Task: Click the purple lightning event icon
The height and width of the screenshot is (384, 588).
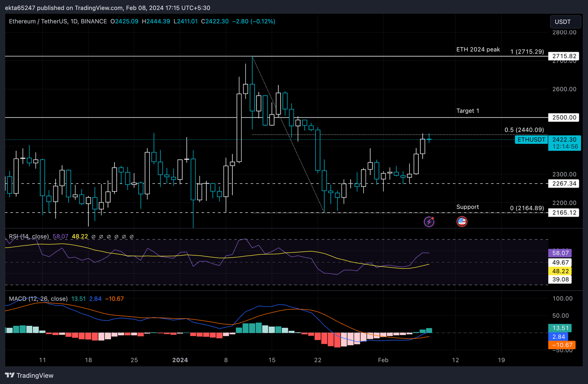Action: pos(429,221)
